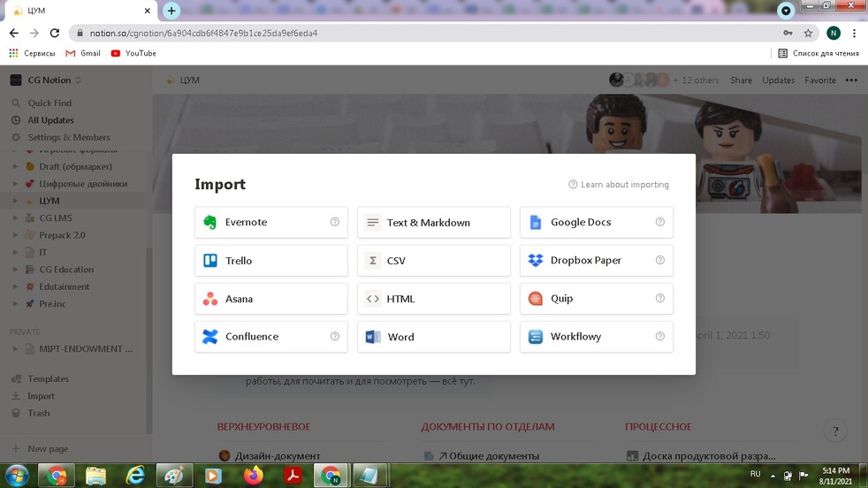Click help icon beside Workflowy

click(660, 336)
